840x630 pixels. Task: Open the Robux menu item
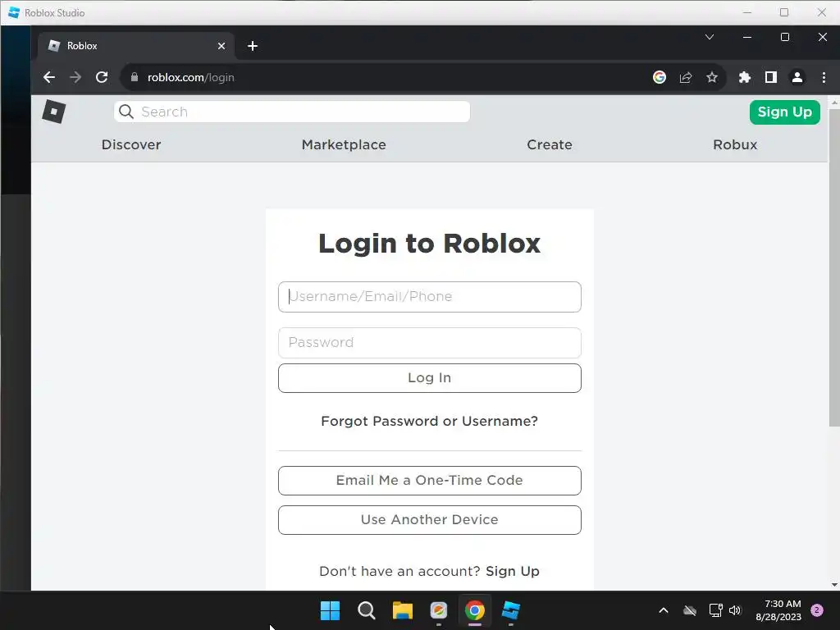(734, 144)
